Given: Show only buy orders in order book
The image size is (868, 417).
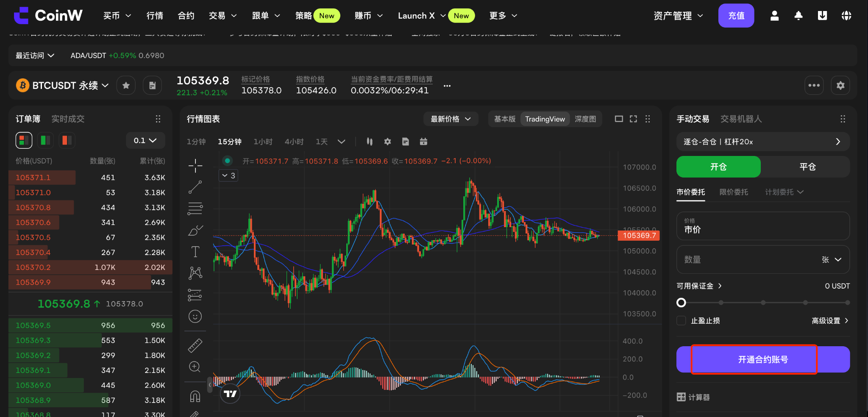Looking at the screenshot, I should 45,140.
